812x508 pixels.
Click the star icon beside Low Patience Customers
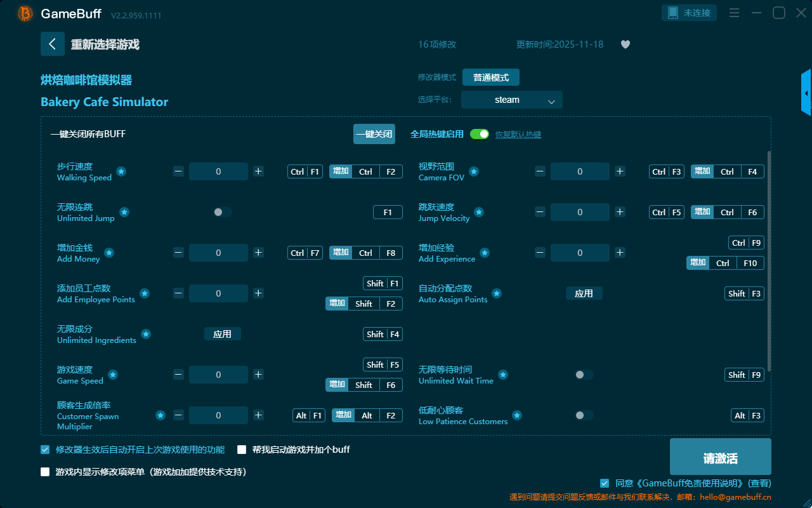pyautogui.click(x=517, y=415)
